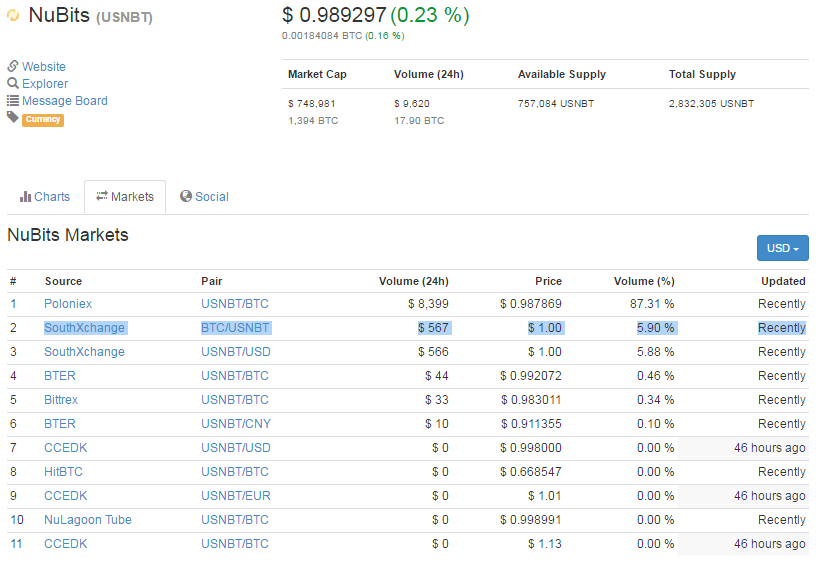
Task: Open CCEDK link in row 7
Action: point(65,448)
